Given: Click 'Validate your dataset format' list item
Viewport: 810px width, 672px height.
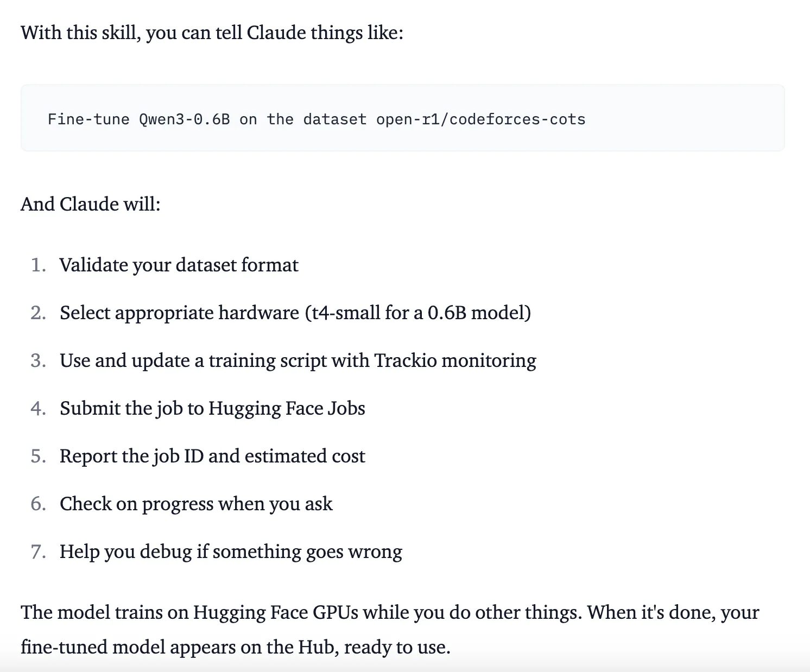Looking at the screenshot, I should point(179,265).
